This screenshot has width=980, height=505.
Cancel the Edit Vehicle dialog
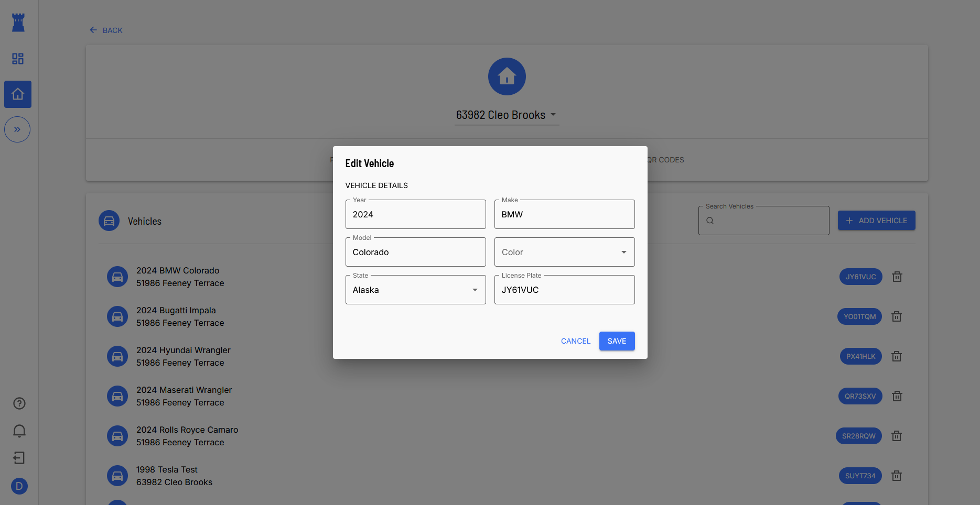[575, 341]
